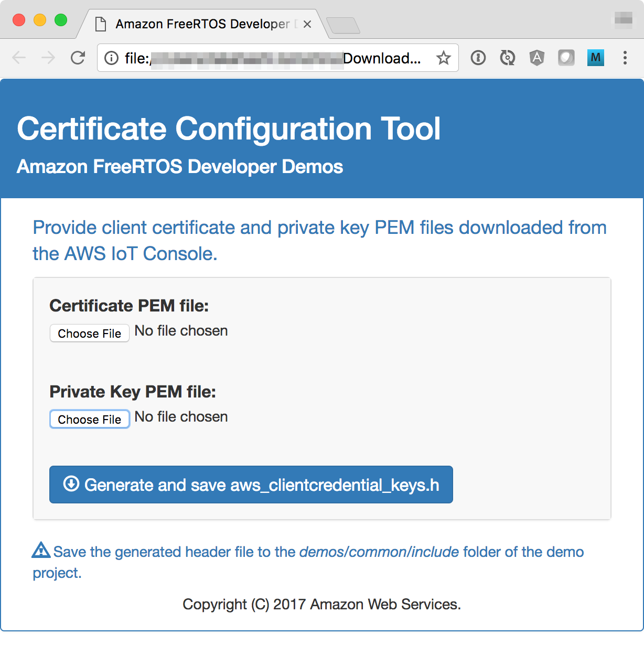Click the download icon inside the Generate button
The image size is (644, 645).
pyautogui.click(x=72, y=484)
